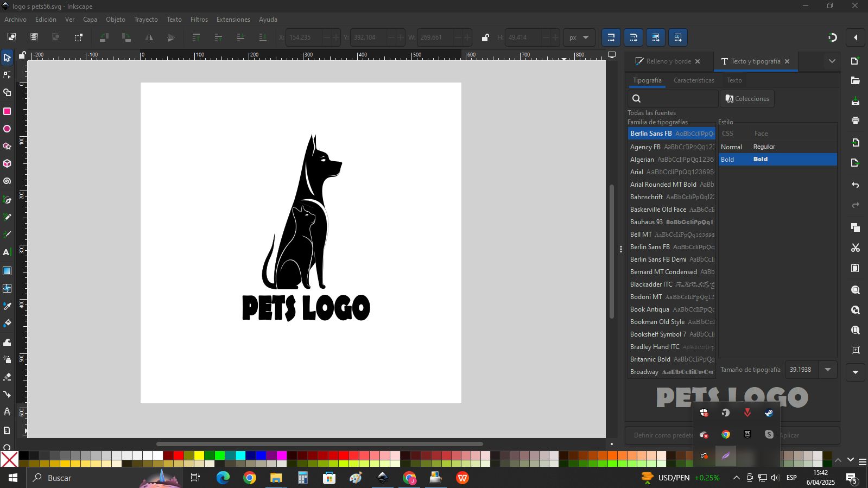Image resolution: width=868 pixels, height=488 pixels.
Task: Toggle scaling stroke width with object
Action: (x=611, y=37)
